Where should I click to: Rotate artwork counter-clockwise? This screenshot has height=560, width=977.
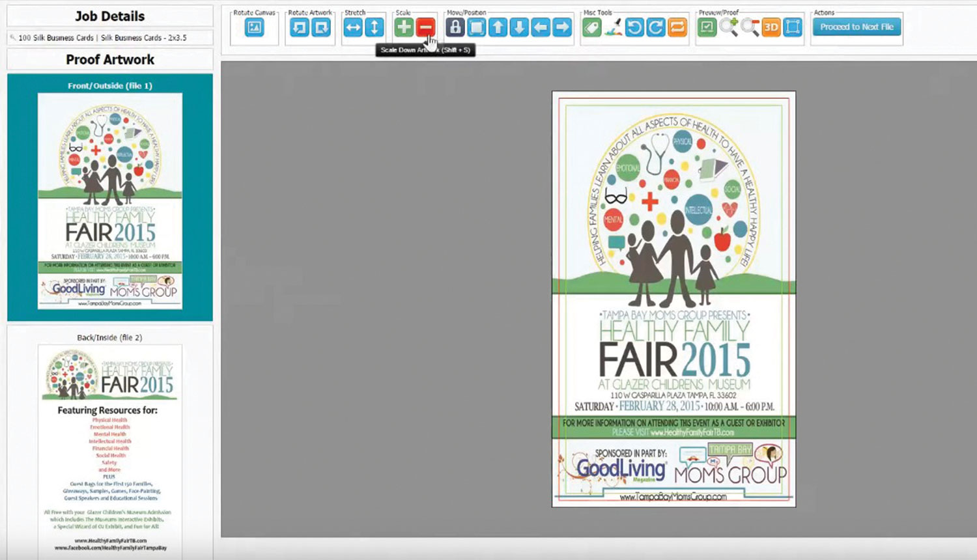coord(300,27)
